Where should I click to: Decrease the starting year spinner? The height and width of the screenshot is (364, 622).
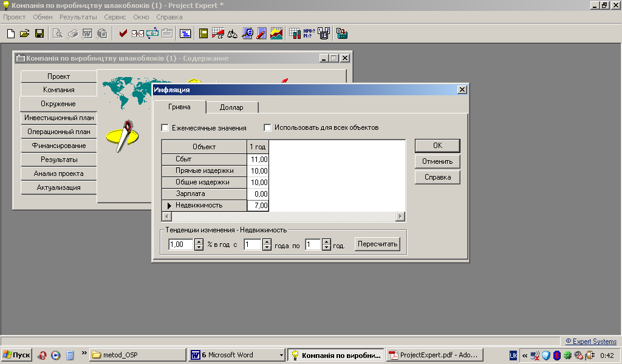[x=267, y=247]
